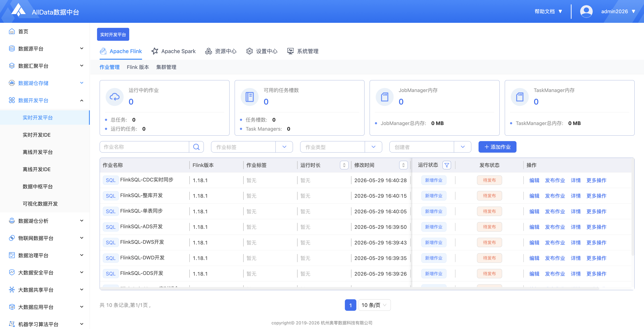This screenshot has width=644, height=329.
Task: Click the Apache Flink squirrel icon
Action: 103,51
